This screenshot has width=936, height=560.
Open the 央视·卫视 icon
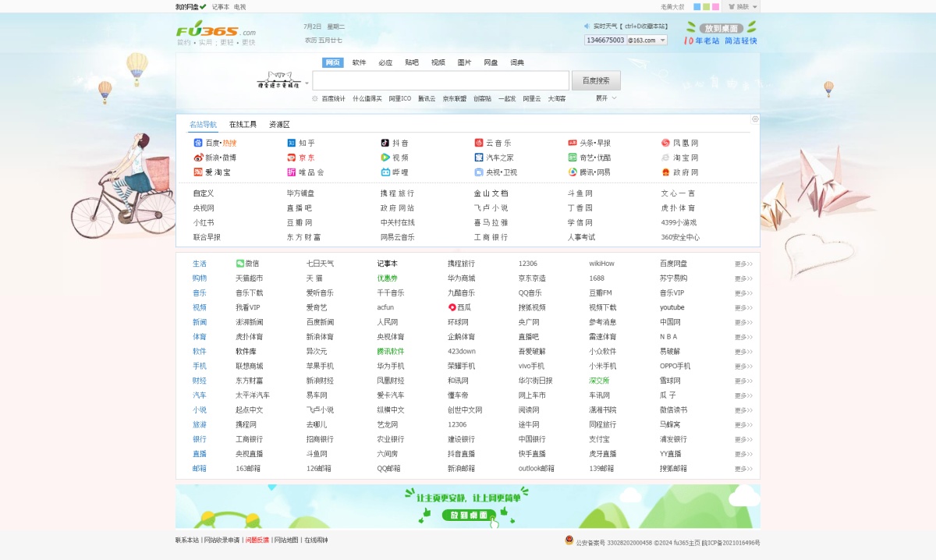[479, 172]
